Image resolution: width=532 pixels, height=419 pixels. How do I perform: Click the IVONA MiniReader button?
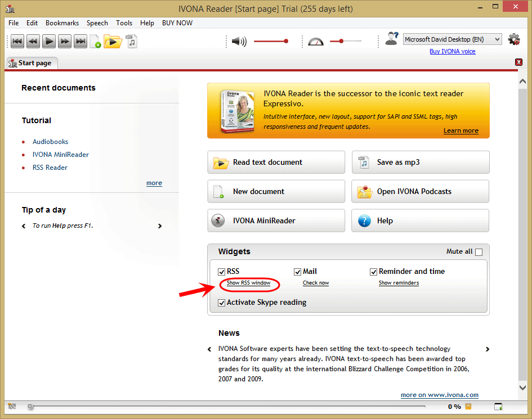[276, 220]
